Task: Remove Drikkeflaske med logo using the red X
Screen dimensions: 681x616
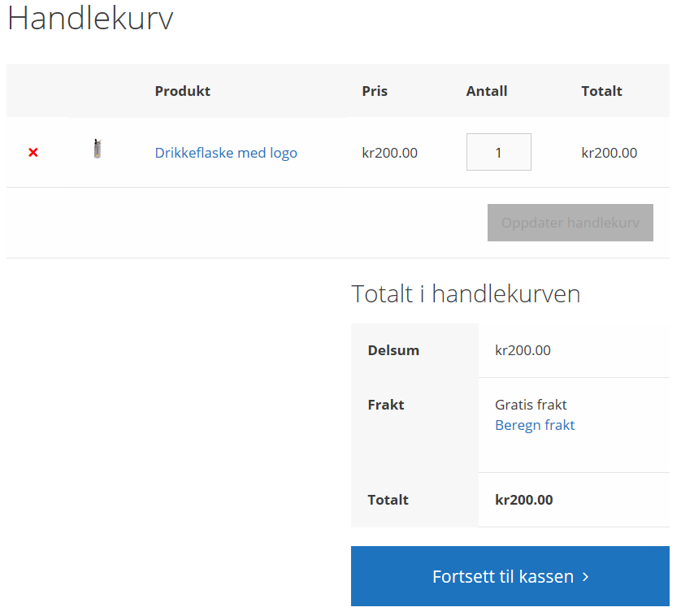Action: (33, 153)
